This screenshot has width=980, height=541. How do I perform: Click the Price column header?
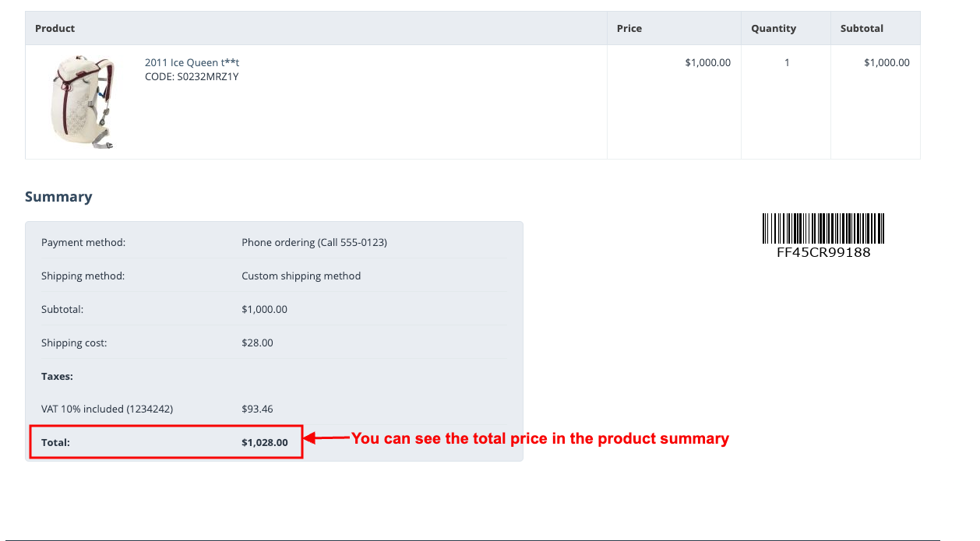(629, 28)
